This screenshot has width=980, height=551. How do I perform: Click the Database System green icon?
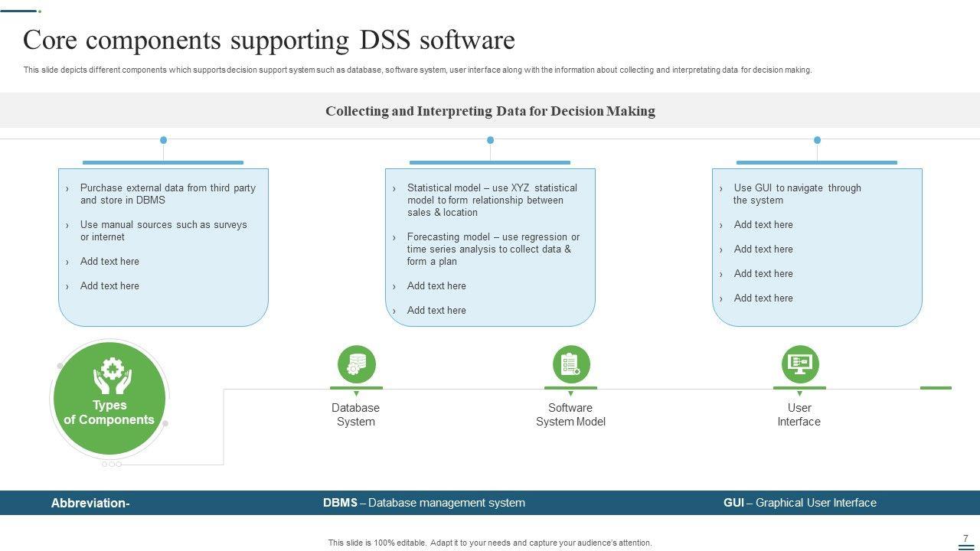356,364
